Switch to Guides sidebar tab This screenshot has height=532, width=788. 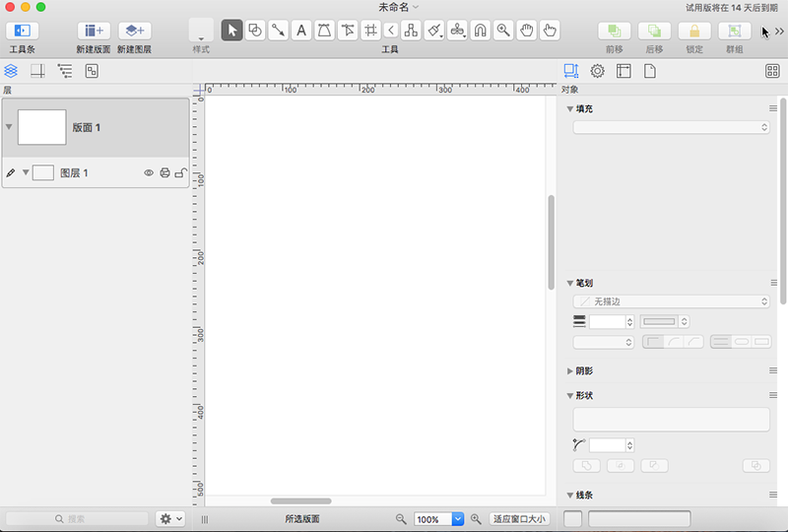point(37,71)
